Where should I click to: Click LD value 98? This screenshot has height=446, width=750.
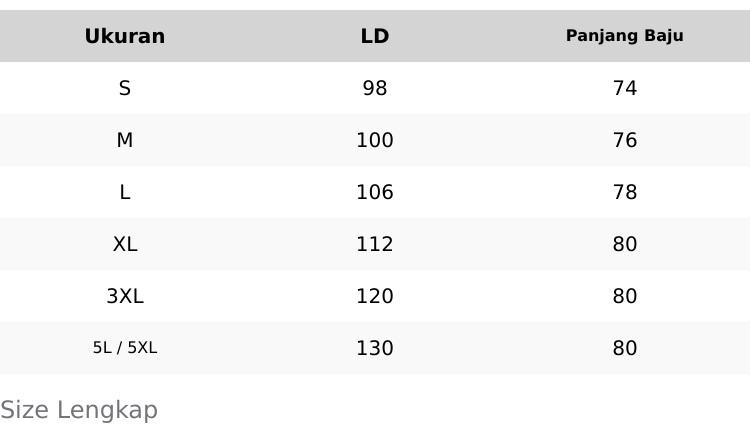pyautogui.click(x=374, y=88)
